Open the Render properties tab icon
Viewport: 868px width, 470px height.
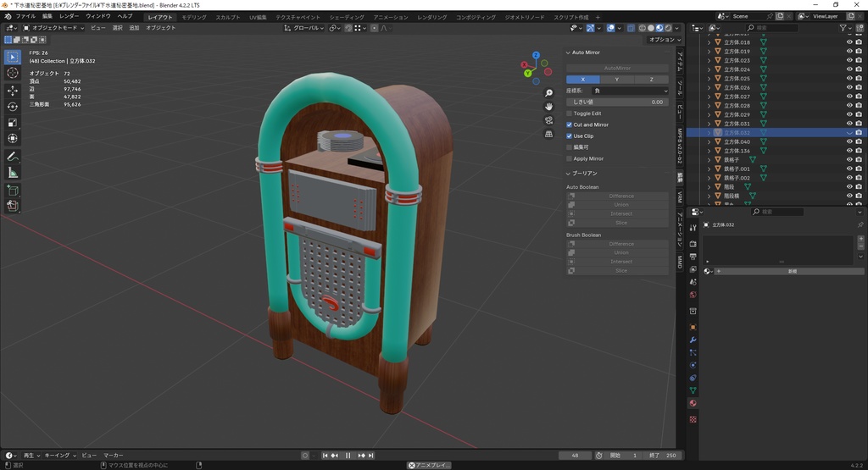pos(693,243)
